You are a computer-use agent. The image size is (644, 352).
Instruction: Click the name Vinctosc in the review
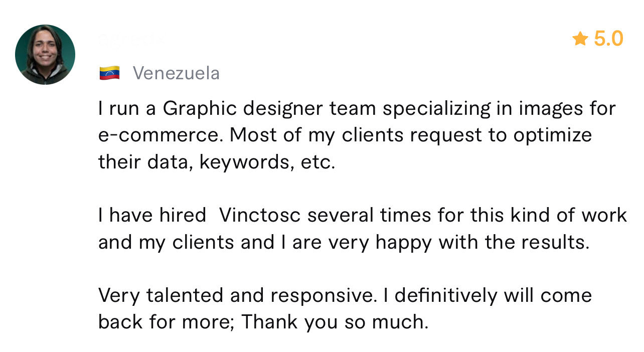[260, 215]
